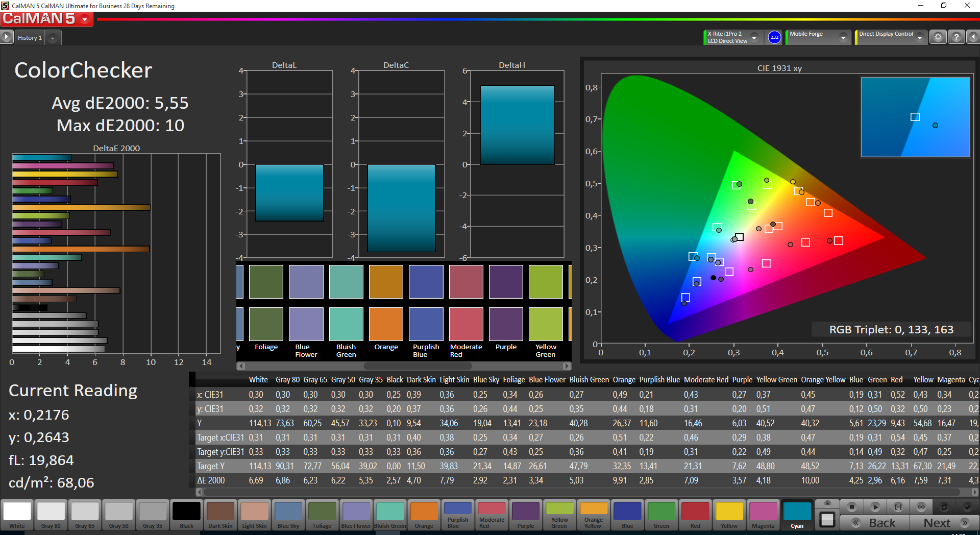The image size is (980, 535).
Task: Click the Yellow Green target swatch in comparison
Action: (546, 324)
